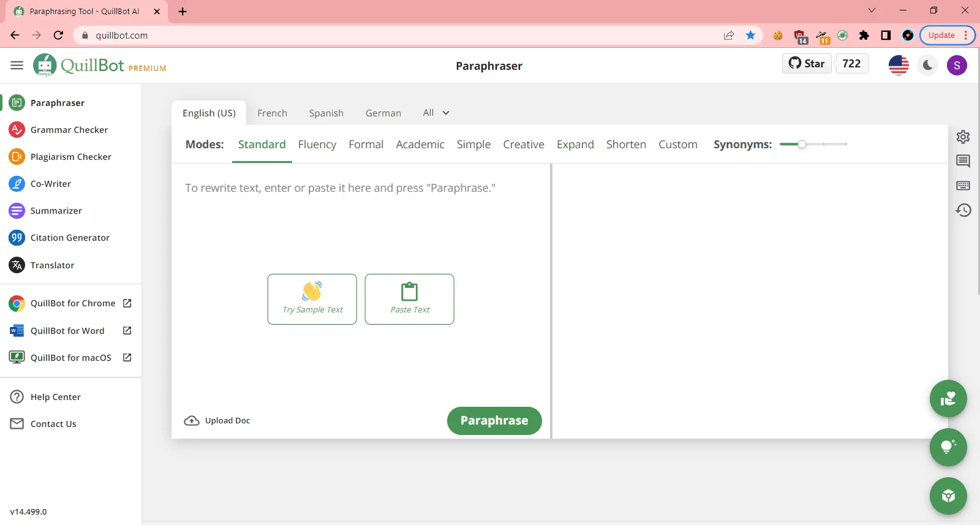Open the Citation Generator tool
The width and height of the screenshot is (980, 525).
70,238
